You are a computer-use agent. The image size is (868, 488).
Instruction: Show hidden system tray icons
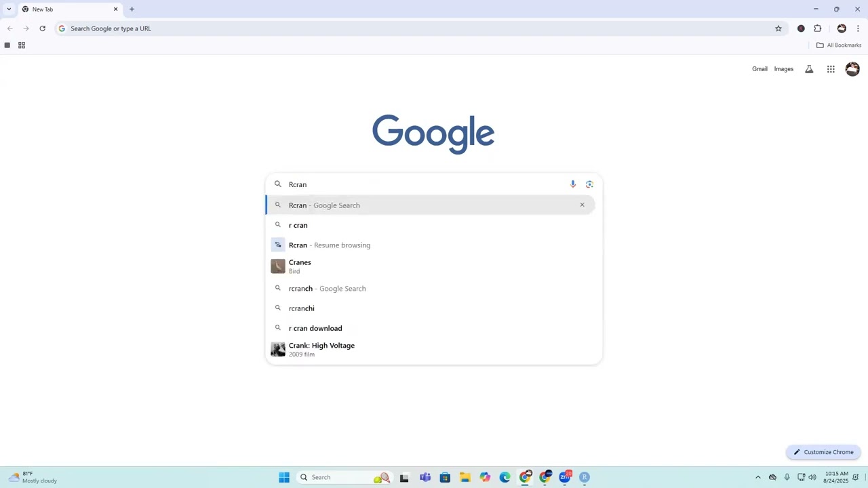tap(757, 477)
